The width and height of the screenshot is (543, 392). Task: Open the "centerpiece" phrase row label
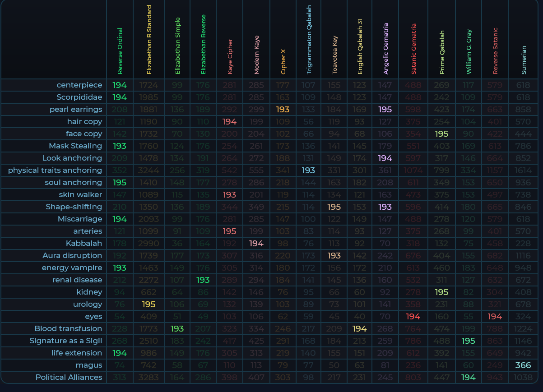(x=79, y=85)
